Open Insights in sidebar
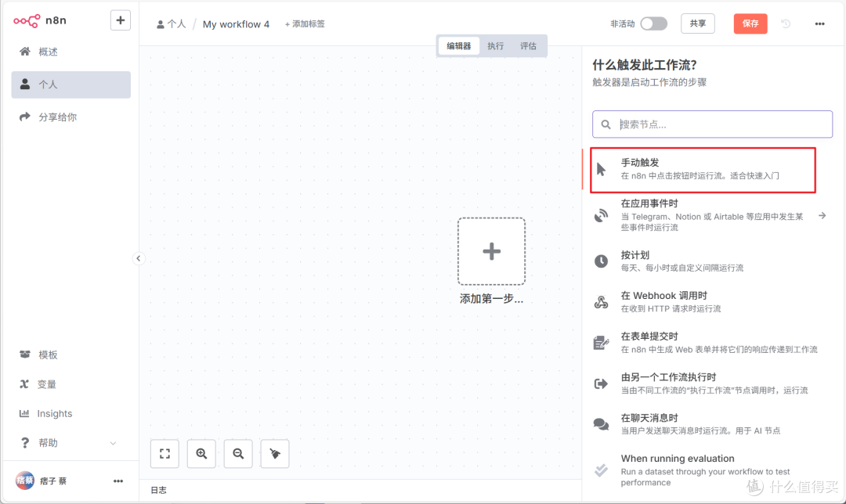 point(70,413)
